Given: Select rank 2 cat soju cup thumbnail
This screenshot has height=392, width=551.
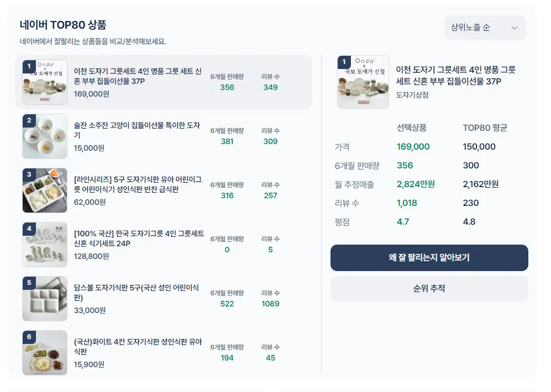Looking at the screenshot, I should [x=45, y=136].
